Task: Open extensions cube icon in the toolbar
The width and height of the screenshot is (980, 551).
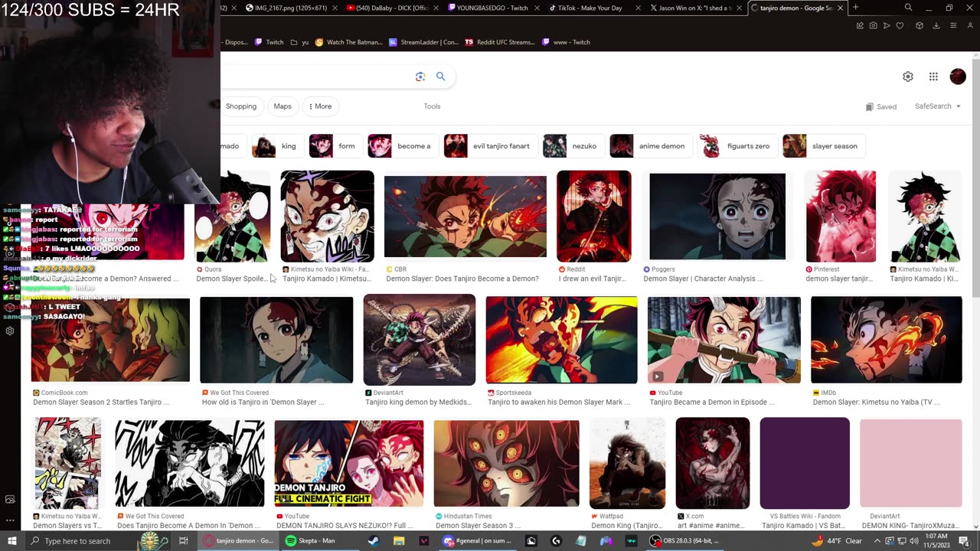Action: [x=919, y=25]
